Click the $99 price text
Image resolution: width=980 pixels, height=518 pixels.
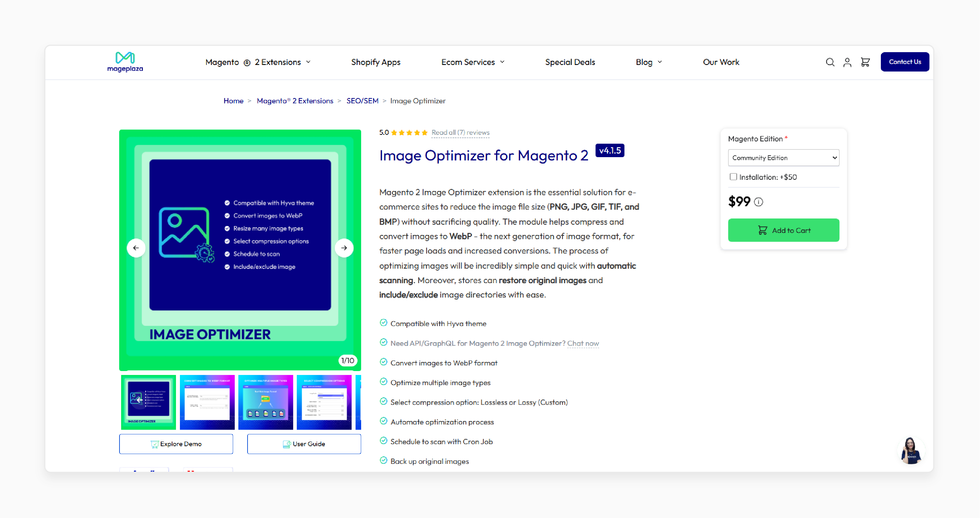coord(739,201)
